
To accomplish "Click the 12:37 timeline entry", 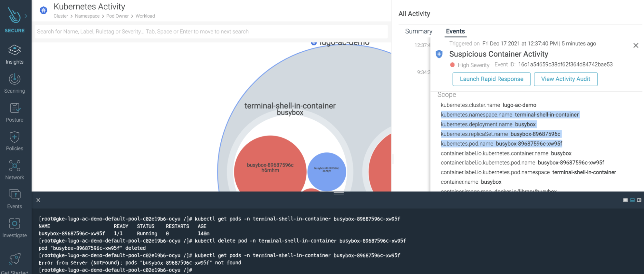I will (422, 45).
